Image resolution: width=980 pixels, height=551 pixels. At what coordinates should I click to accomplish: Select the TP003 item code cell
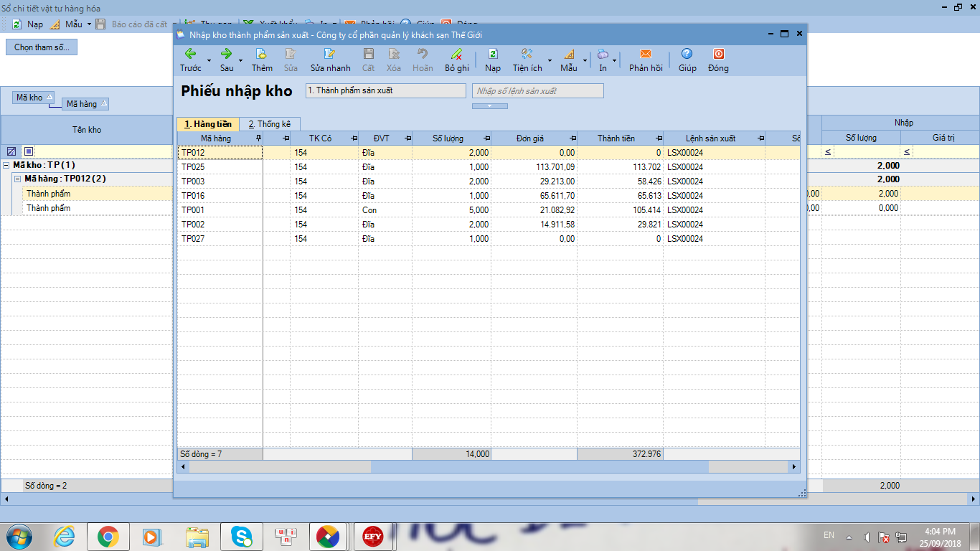pyautogui.click(x=220, y=182)
